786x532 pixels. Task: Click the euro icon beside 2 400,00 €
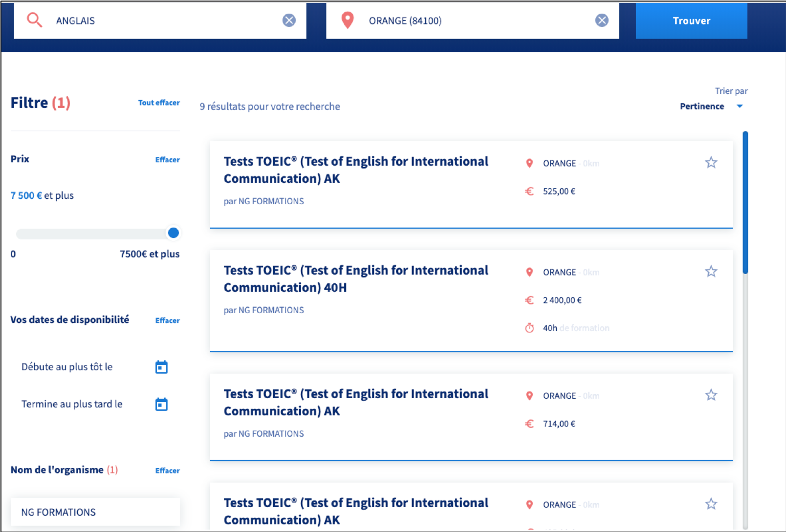point(529,300)
